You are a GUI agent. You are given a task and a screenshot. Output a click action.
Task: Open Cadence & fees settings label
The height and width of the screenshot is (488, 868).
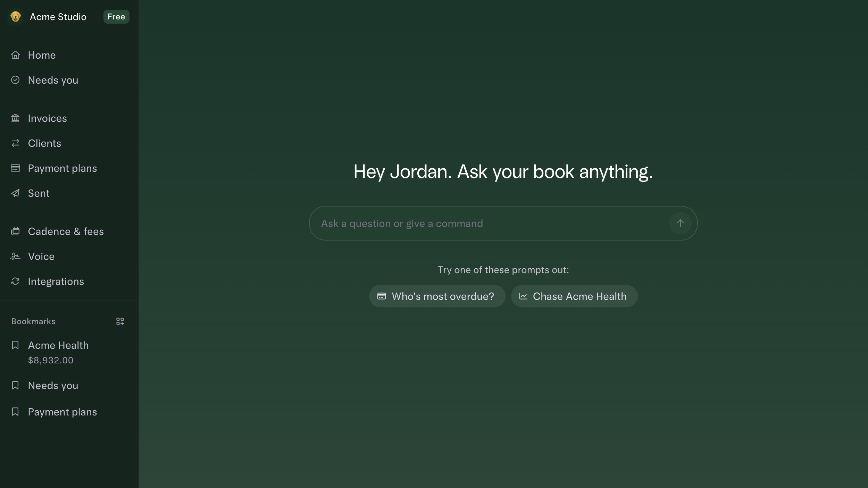[x=66, y=232]
